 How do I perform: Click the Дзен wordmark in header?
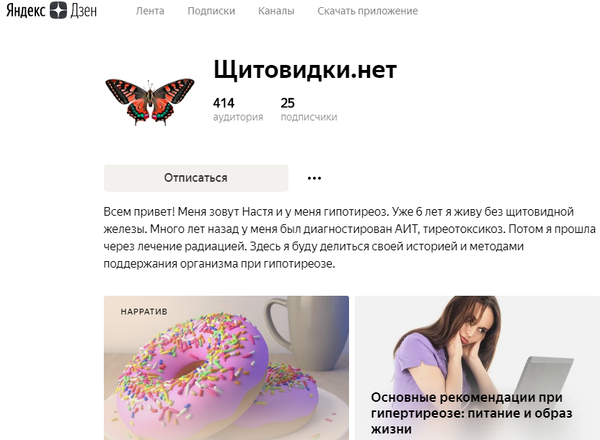(83, 10)
